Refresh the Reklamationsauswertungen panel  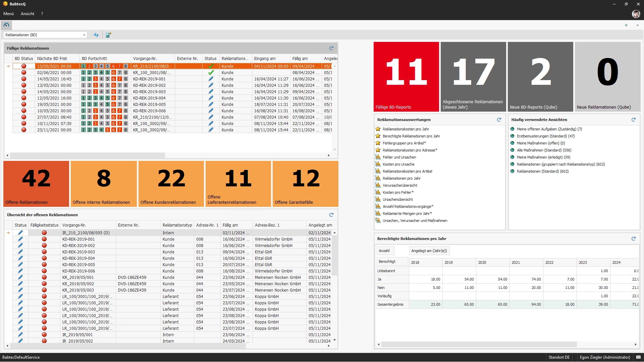(499, 120)
